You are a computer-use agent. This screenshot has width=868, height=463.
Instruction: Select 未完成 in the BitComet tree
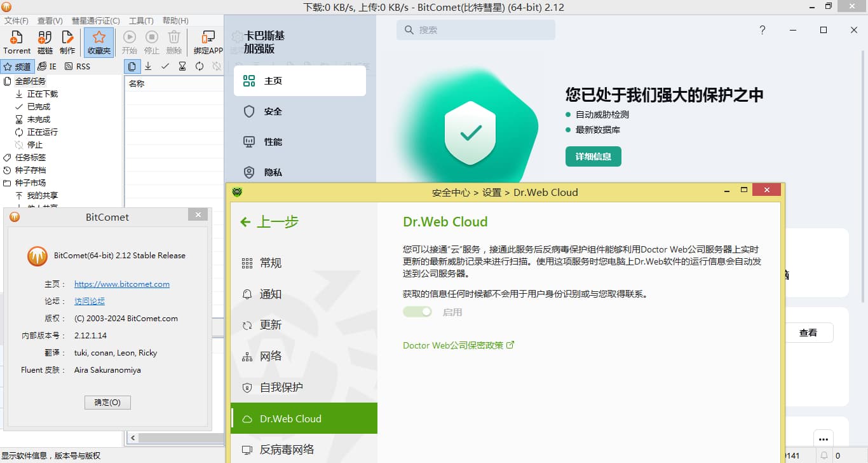(x=38, y=119)
